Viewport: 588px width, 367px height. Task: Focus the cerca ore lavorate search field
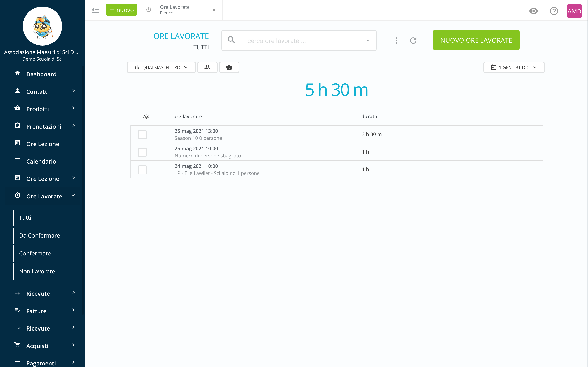(299, 41)
